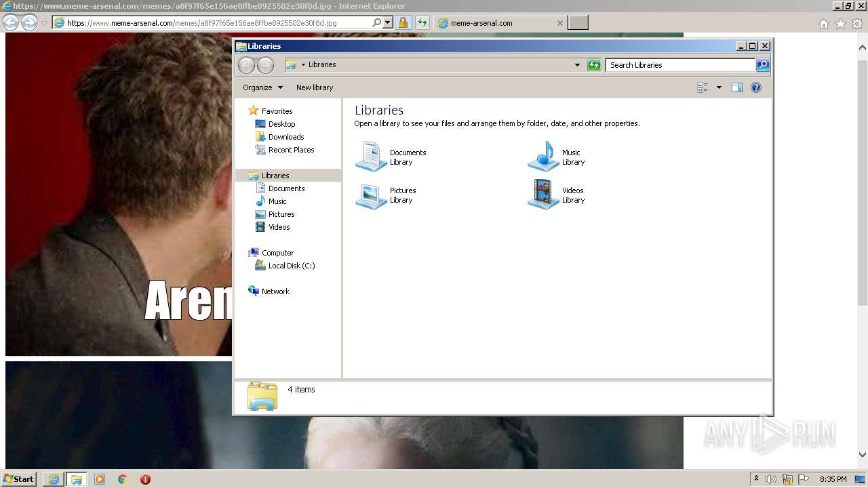
Task: Click the refresh icon next to address bar in Libraries
Action: 594,65
